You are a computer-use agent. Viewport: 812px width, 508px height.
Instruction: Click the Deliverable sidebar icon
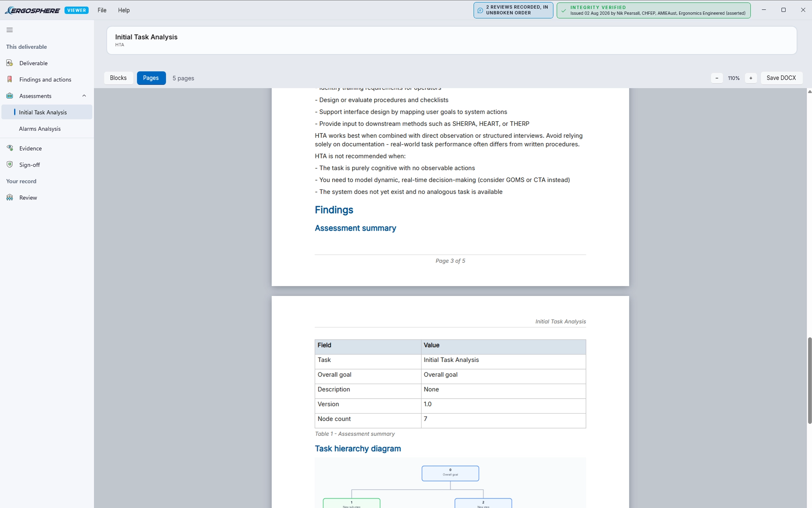9,63
